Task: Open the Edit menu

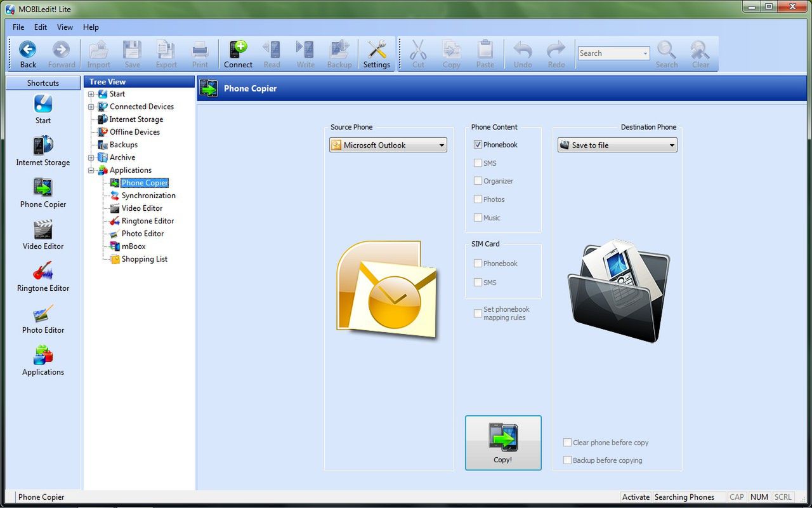Action: click(41, 27)
